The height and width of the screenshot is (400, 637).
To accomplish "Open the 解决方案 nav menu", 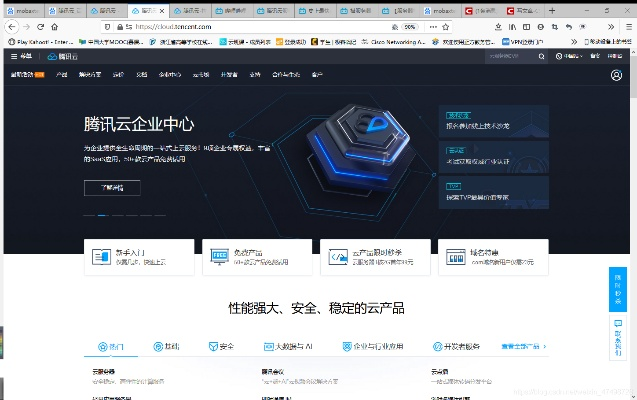I will (90, 75).
